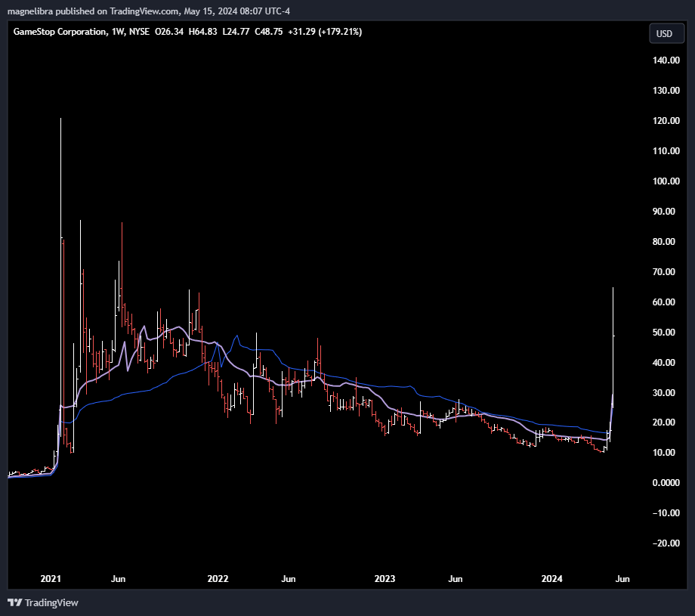
Task: Click the 30.00 price axis label
Action: coord(664,392)
